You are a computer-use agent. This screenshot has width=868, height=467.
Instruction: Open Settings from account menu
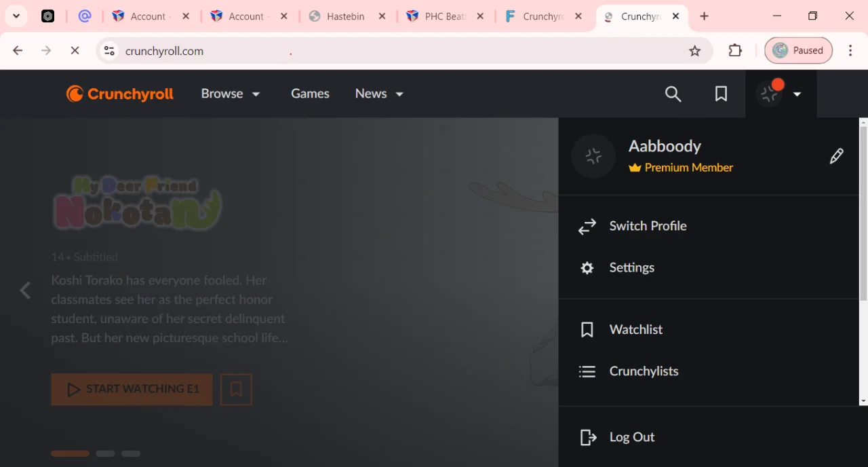point(631,267)
